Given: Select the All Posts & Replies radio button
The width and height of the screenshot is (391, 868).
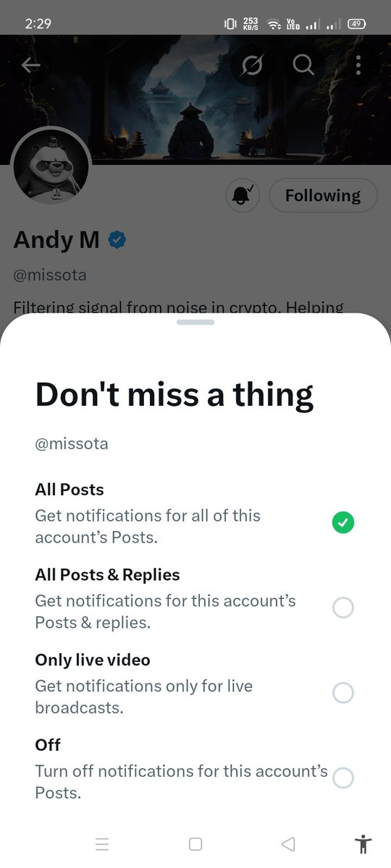Looking at the screenshot, I should pyautogui.click(x=343, y=608).
